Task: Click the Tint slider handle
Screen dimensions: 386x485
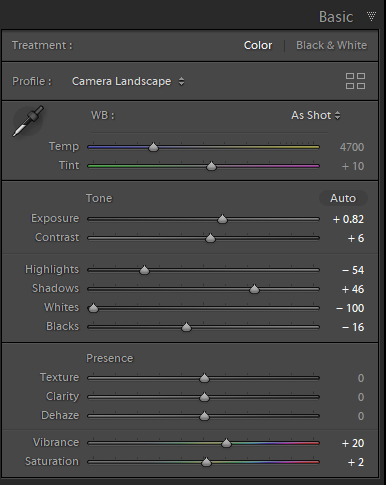Action: click(x=211, y=166)
